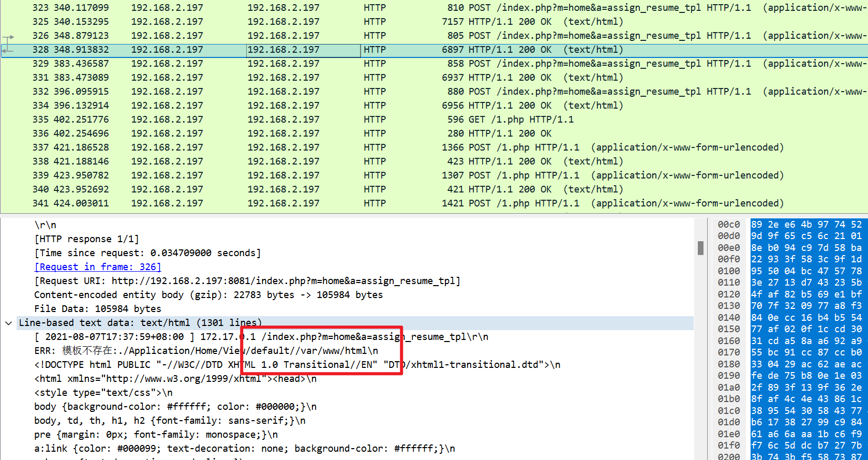
Task: Select packet 334 with length 6956
Action: tap(434, 106)
